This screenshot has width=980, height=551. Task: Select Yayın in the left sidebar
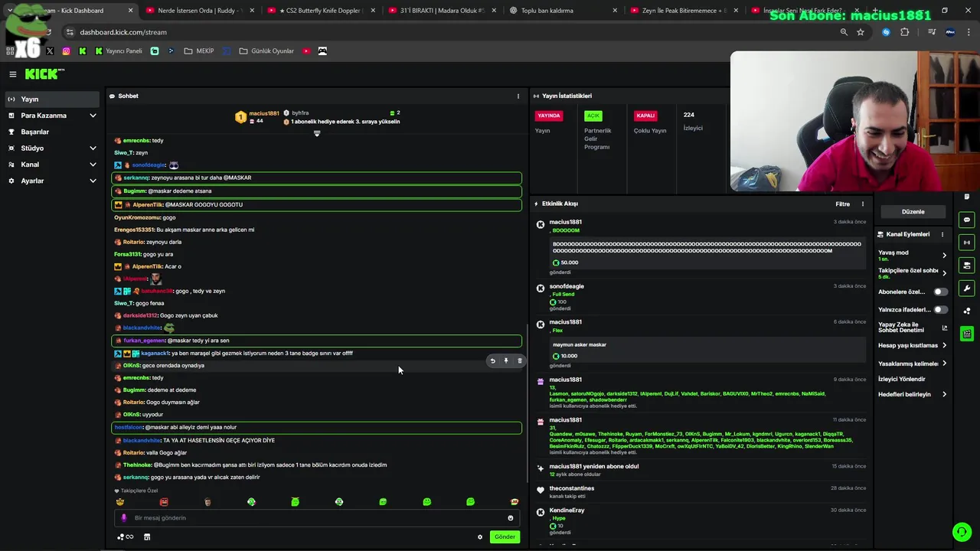tap(52, 99)
